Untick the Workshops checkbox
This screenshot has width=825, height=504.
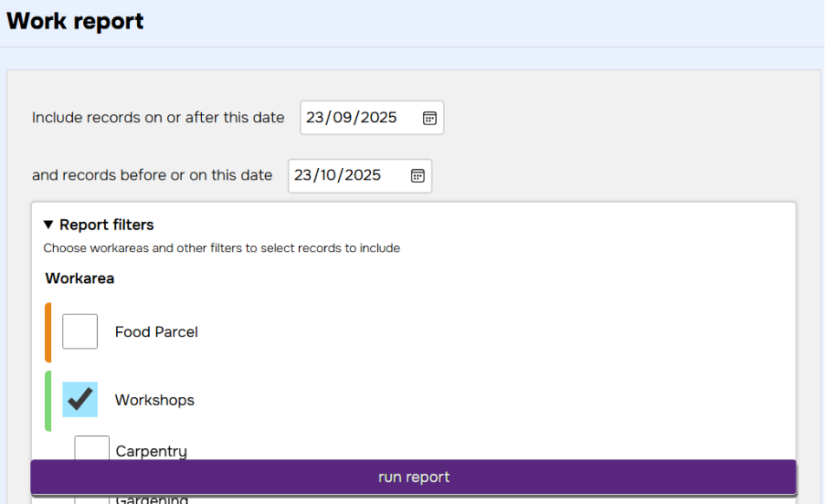pyautogui.click(x=80, y=400)
